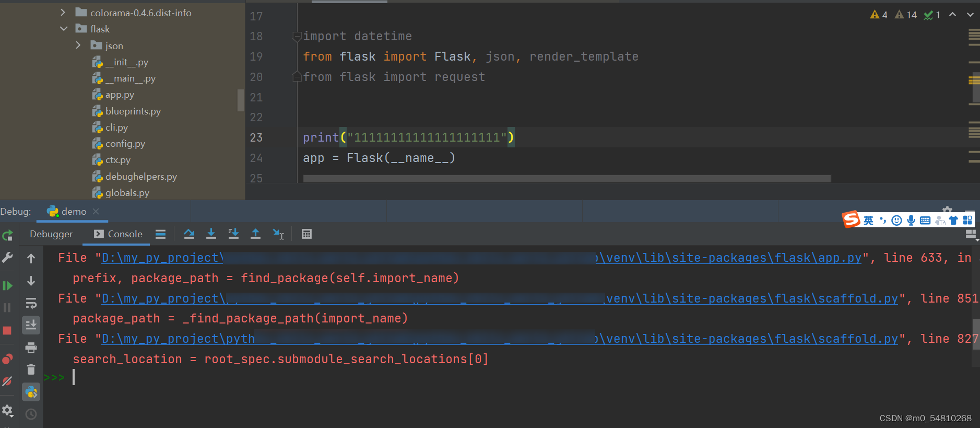980x428 pixels.
Task: Clear console with trash icon
Action: pos(31,369)
